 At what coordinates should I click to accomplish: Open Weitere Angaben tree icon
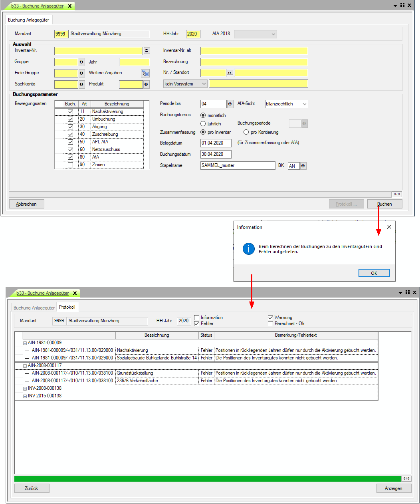tap(145, 73)
